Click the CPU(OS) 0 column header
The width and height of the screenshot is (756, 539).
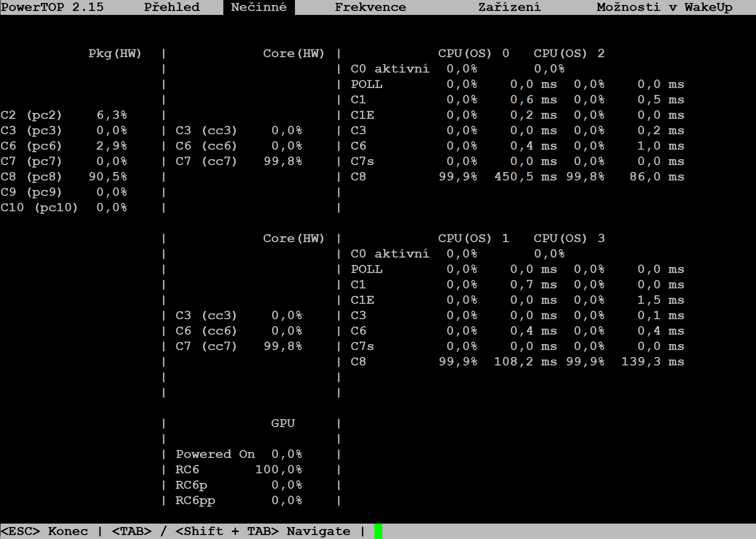(473, 54)
